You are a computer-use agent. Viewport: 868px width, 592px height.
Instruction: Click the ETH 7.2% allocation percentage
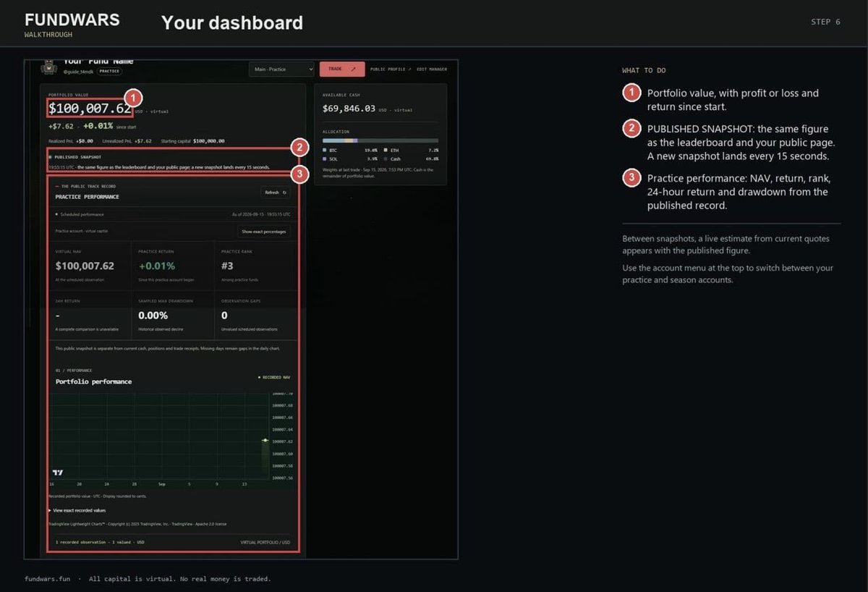pos(433,150)
